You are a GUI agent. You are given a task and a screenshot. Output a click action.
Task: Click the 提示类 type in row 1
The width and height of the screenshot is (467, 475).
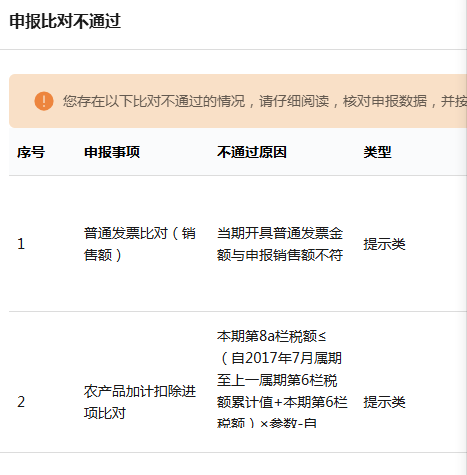tap(384, 244)
